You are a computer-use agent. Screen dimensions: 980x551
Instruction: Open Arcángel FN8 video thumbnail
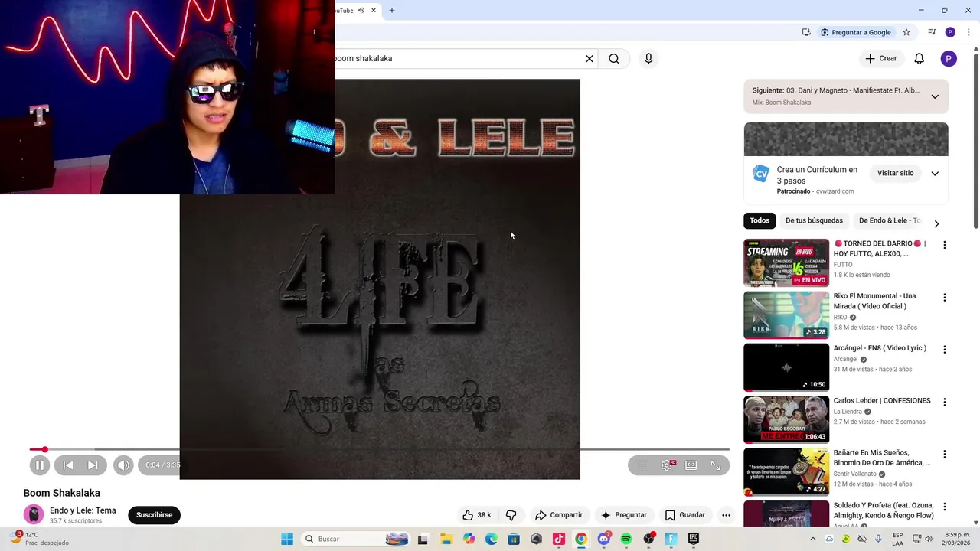(x=786, y=367)
